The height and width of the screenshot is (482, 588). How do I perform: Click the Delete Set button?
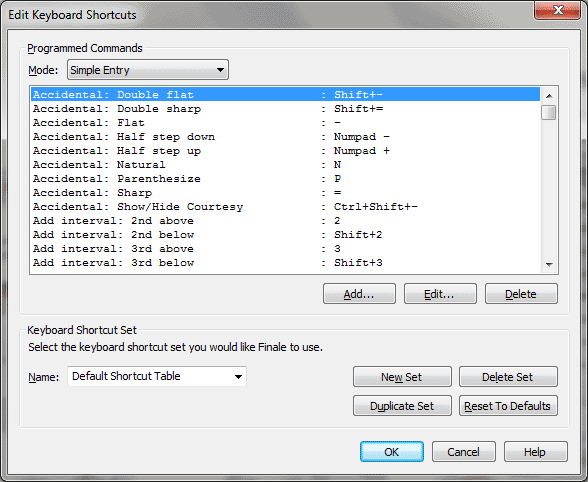click(x=508, y=377)
